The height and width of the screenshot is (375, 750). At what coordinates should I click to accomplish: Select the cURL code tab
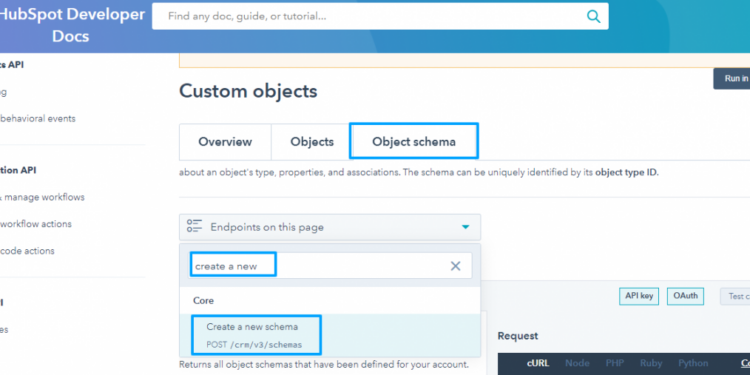click(538, 364)
